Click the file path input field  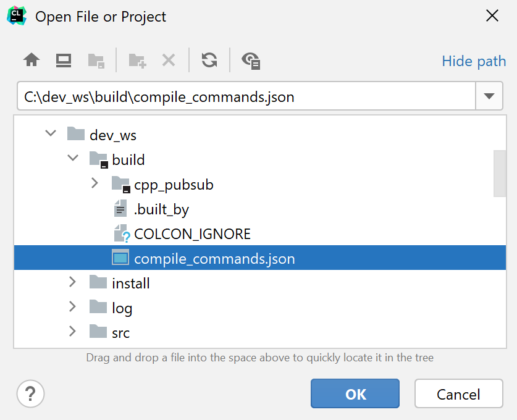coord(247,96)
